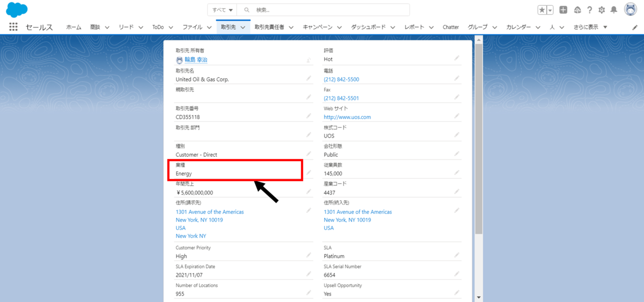Edit the 会社形態 field pencil icon
Screen dimensions: 644x302
pyautogui.click(x=457, y=154)
